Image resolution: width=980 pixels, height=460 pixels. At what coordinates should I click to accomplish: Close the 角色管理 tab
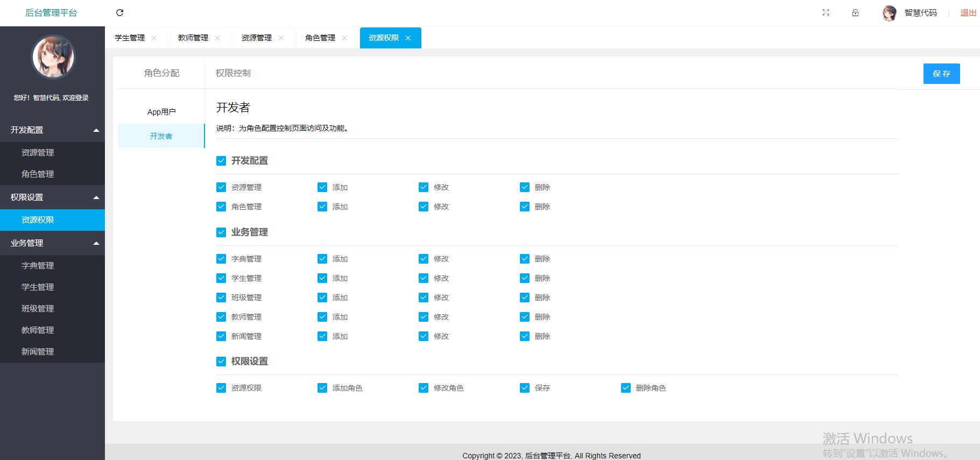(x=344, y=38)
